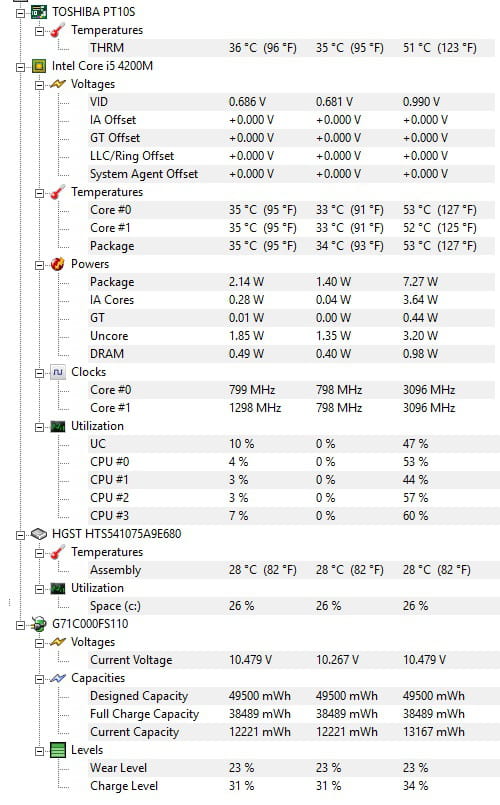The width and height of the screenshot is (500, 805).
Task: Click the green Levels icon
Action: point(58,750)
